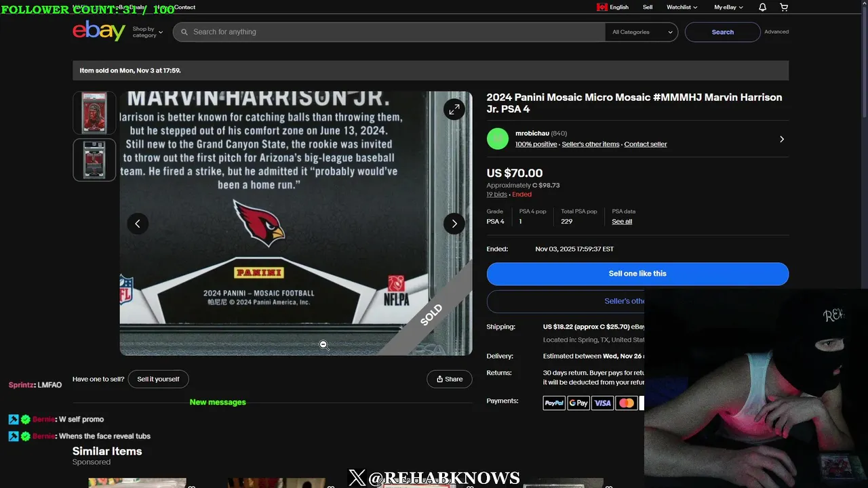Click New messages chat indicator

coord(218,402)
